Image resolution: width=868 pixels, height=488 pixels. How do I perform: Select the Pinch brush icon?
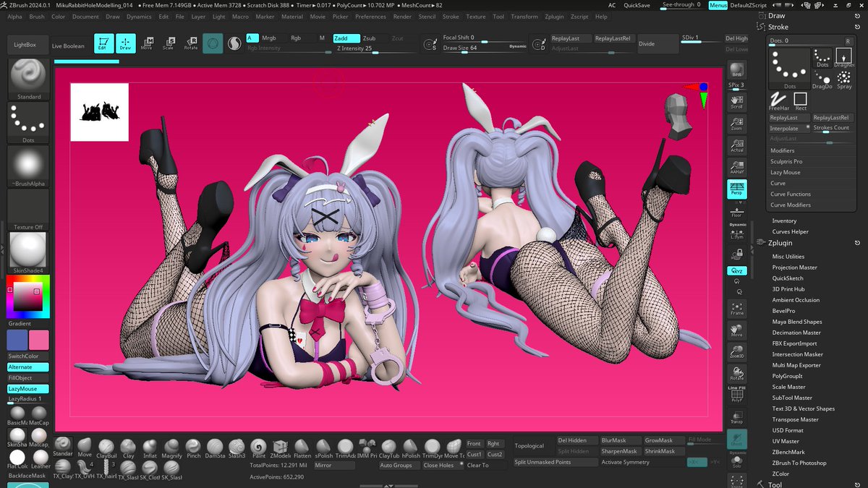click(x=193, y=449)
